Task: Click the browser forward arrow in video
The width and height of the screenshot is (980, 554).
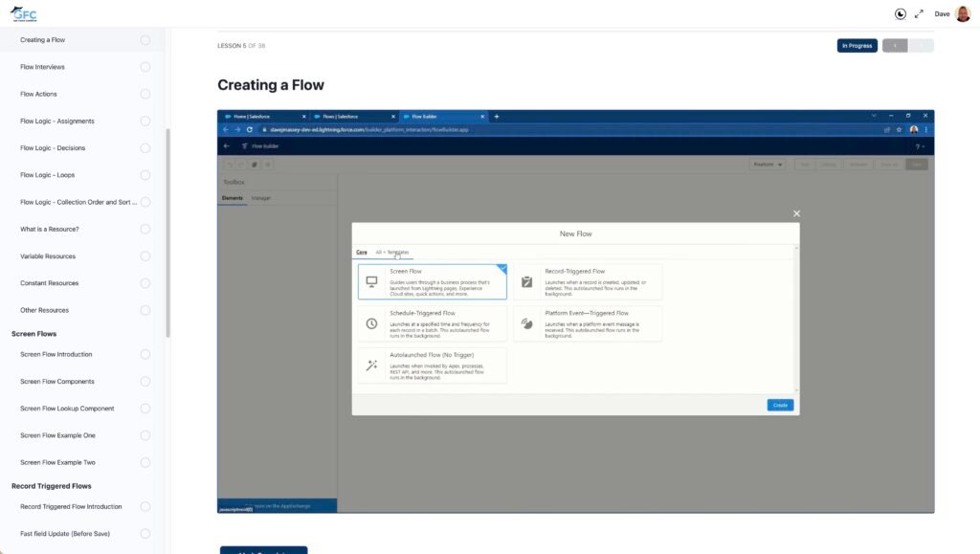Action: pos(237,130)
